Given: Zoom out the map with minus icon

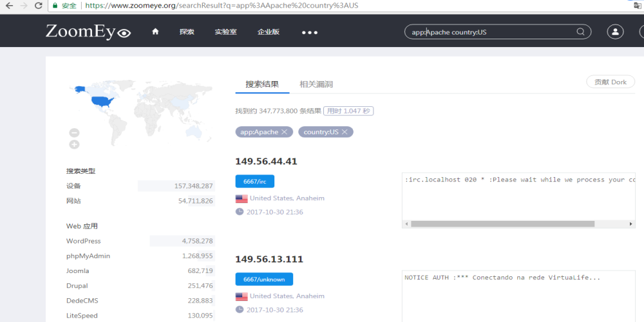Looking at the screenshot, I should coord(74,133).
